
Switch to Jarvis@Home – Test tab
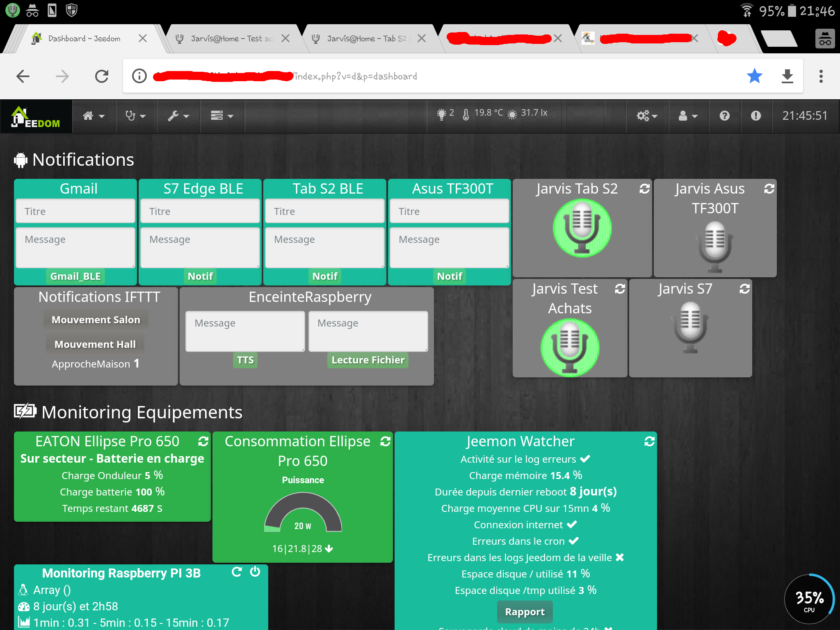click(x=232, y=39)
